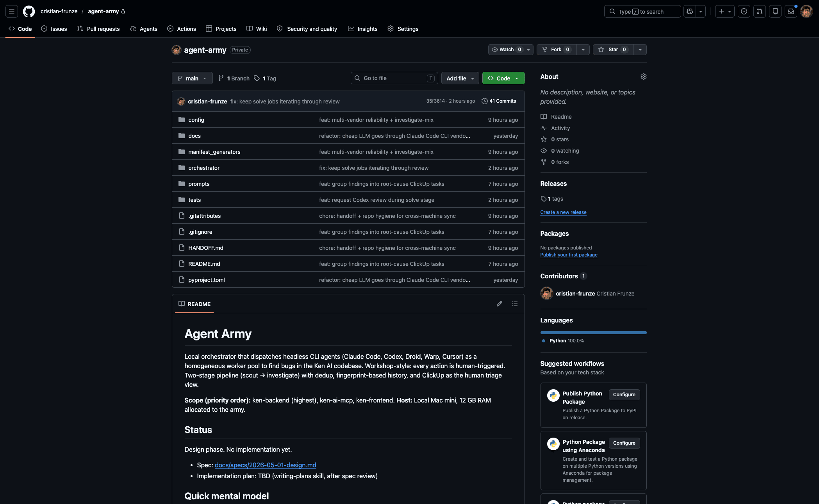This screenshot has height=504, width=819.
Task: Open the Agents tab
Action: (x=144, y=28)
